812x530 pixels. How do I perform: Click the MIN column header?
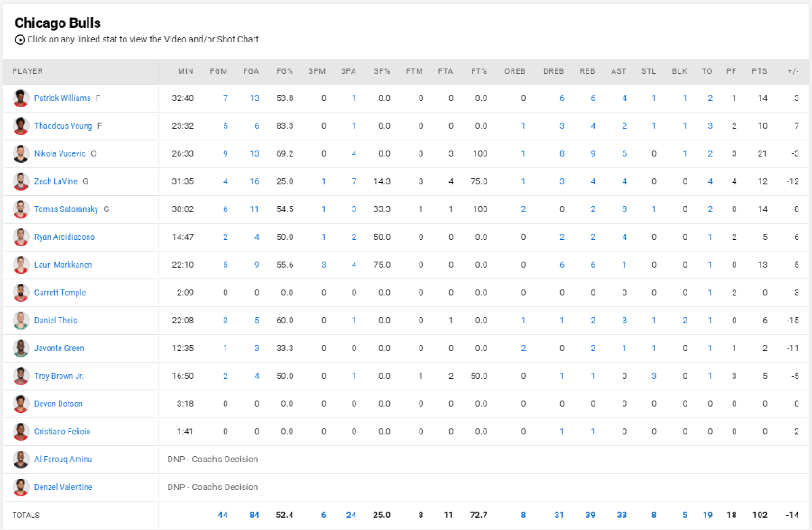[186, 71]
